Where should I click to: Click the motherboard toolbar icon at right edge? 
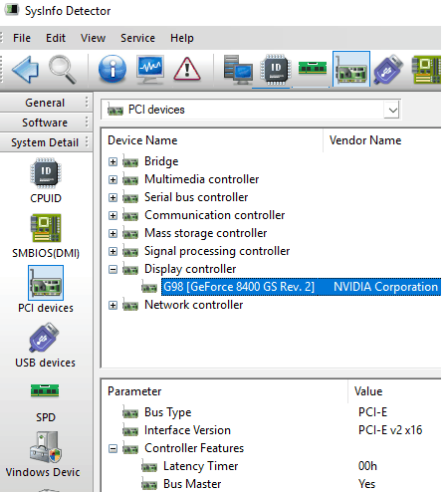[x=426, y=70]
